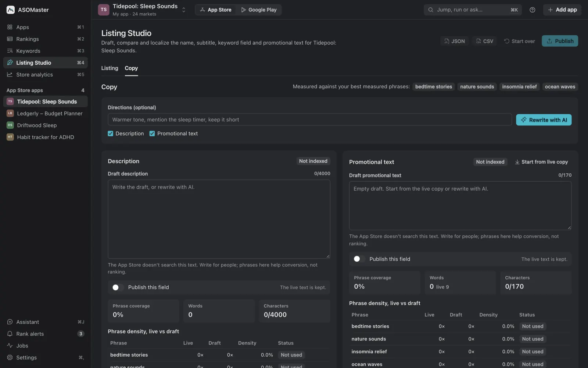Click the help question-mark icon
This screenshot has height=368, width=588.
click(532, 10)
